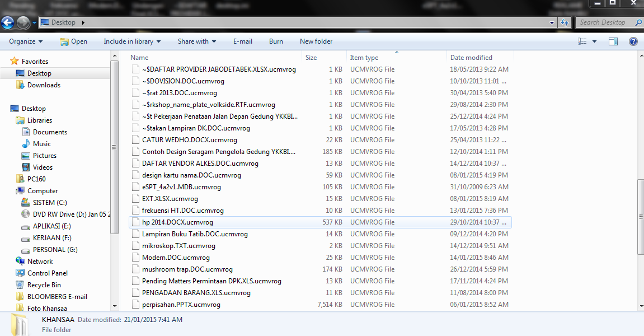
Task: Click the Help question mark icon
Action: [x=633, y=41]
